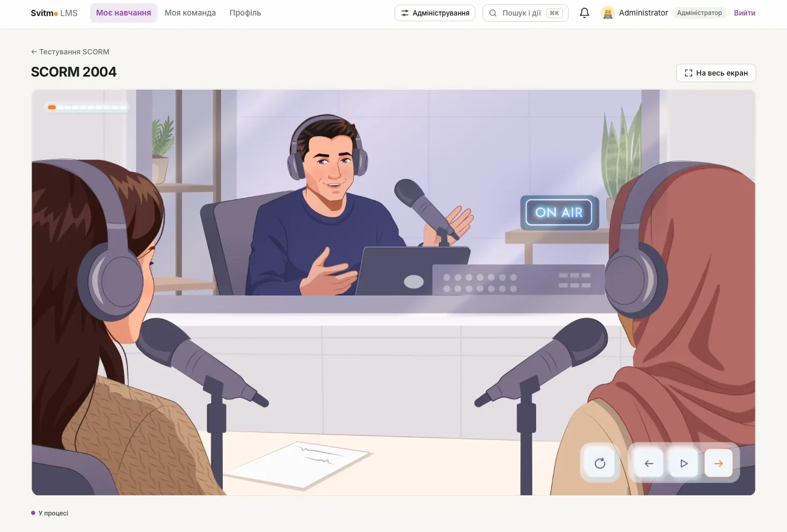Click the Administrator user avatar
Viewport: 787px width, 532px height.
tap(608, 13)
